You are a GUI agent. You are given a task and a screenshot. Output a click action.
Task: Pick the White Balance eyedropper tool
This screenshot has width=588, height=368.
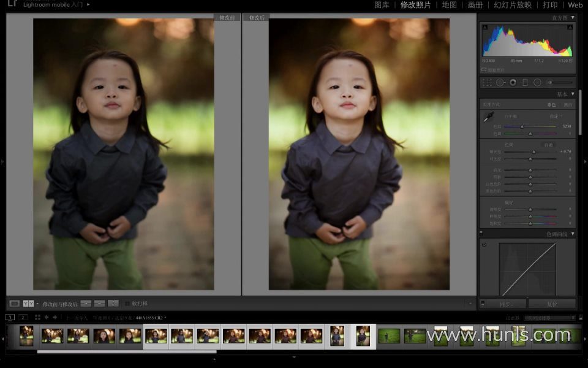(x=489, y=117)
